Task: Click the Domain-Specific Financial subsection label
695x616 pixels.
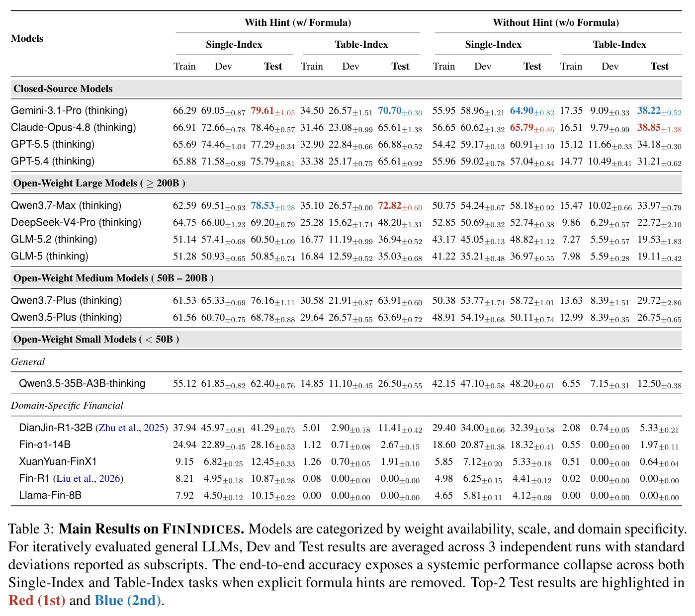Action: coord(67,405)
